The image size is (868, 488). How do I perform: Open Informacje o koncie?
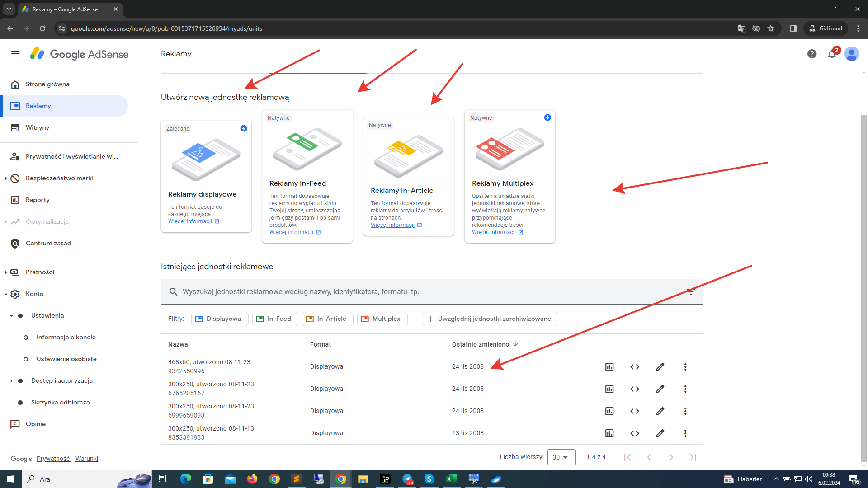66,338
